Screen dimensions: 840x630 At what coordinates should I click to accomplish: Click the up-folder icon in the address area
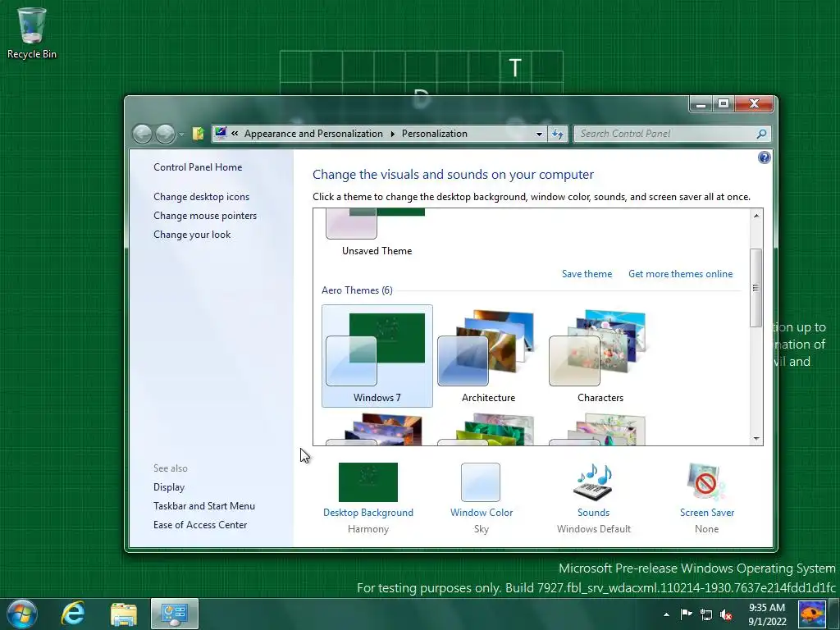199,134
